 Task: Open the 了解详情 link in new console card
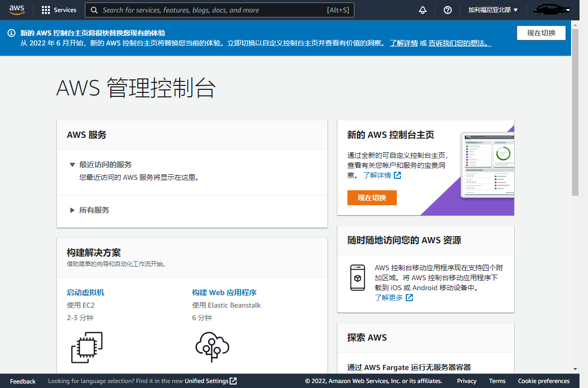[377, 175]
